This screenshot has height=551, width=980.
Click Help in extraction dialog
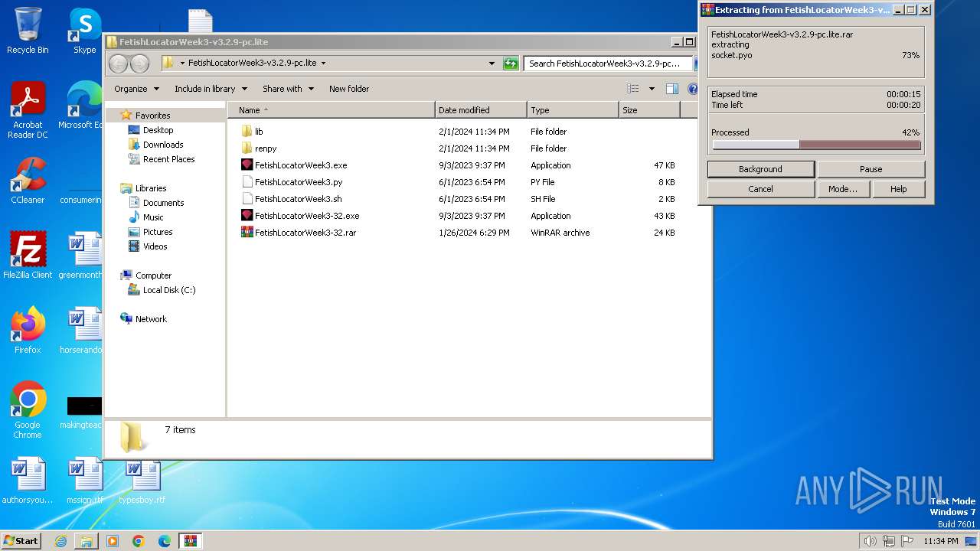click(x=899, y=189)
